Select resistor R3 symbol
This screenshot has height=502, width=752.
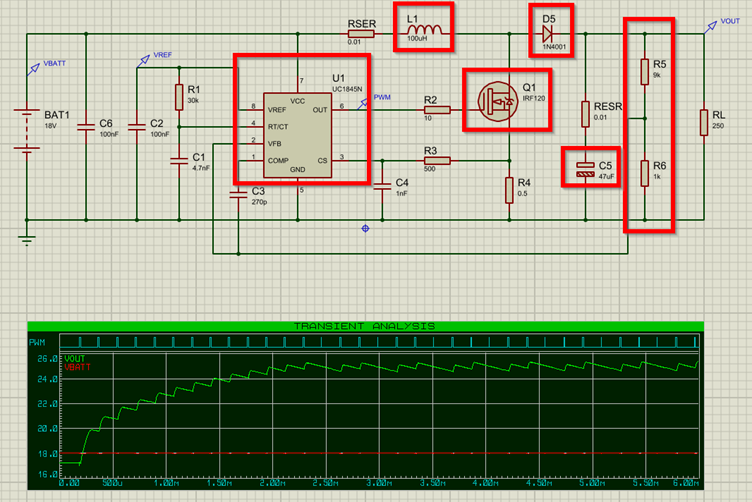pyautogui.click(x=437, y=161)
